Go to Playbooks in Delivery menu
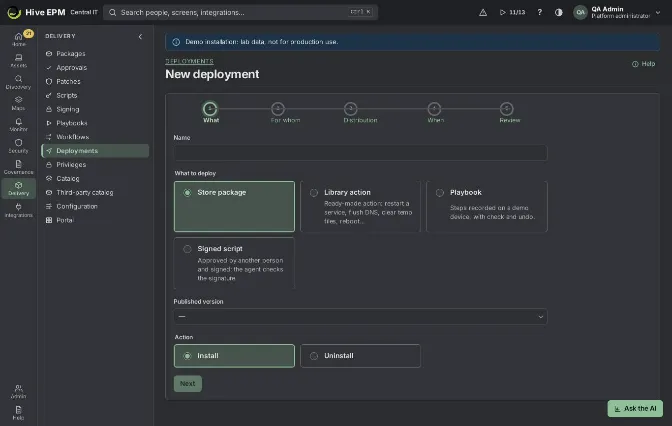 [x=95, y=123]
